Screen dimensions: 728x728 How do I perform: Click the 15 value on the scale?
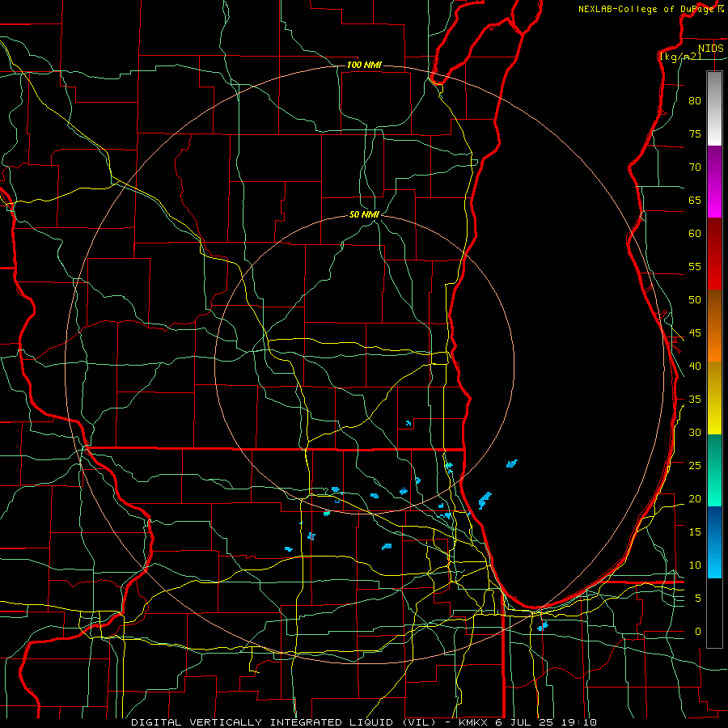(x=695, y=532)
